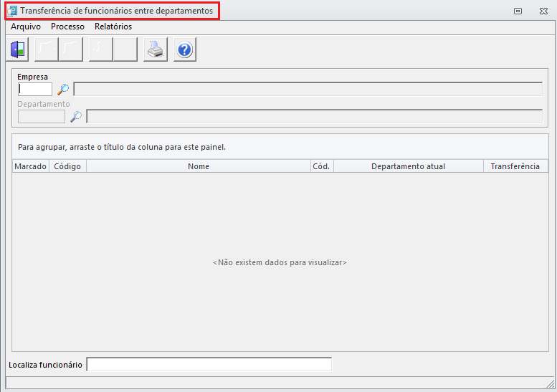The width and height of the screenshot is (557, 392).
Task: Click the Departamento name display field
Action: pyautogui.click(x=315, y=117)
